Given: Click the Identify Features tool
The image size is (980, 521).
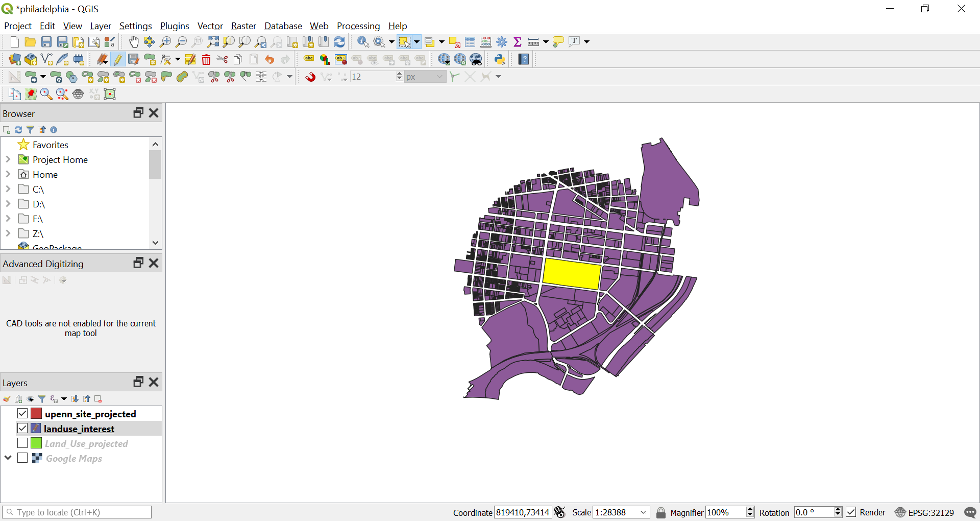Looking at the screenshot, I should [x=363, y=42].
